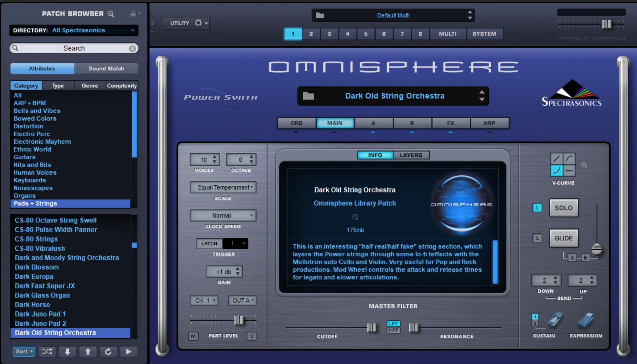
Task: Click the LATCH button
Action: click(x=209, y=243)
